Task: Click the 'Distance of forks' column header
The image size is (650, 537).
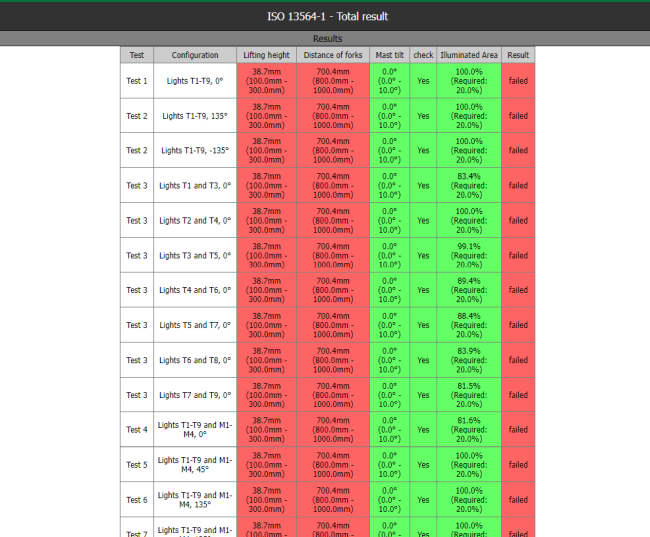Action: tap(333, 55)
